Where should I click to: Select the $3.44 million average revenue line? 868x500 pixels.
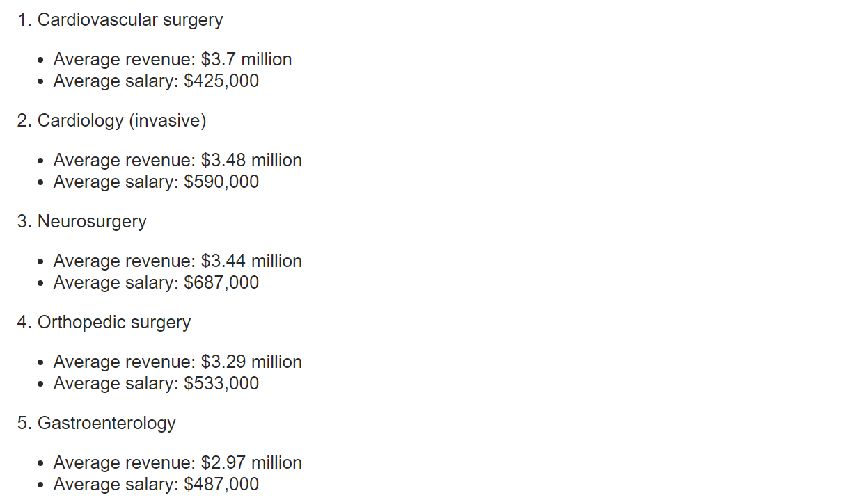[177, 261]
